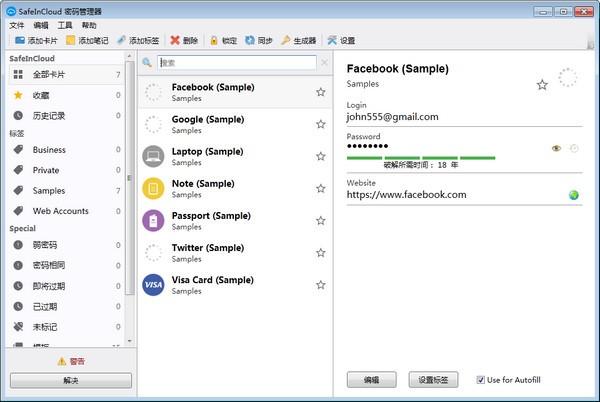This screenshot has height=402, width=600.
Task: Select the Web Accounts tag
Action: pyautogui.click(x=65, y=211)
